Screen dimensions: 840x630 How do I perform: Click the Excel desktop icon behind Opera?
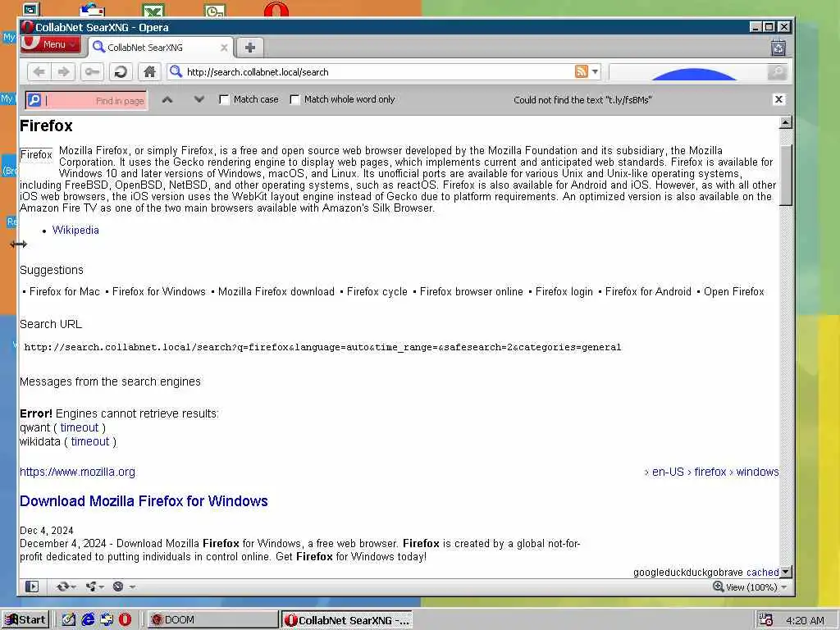pos(153,10)
